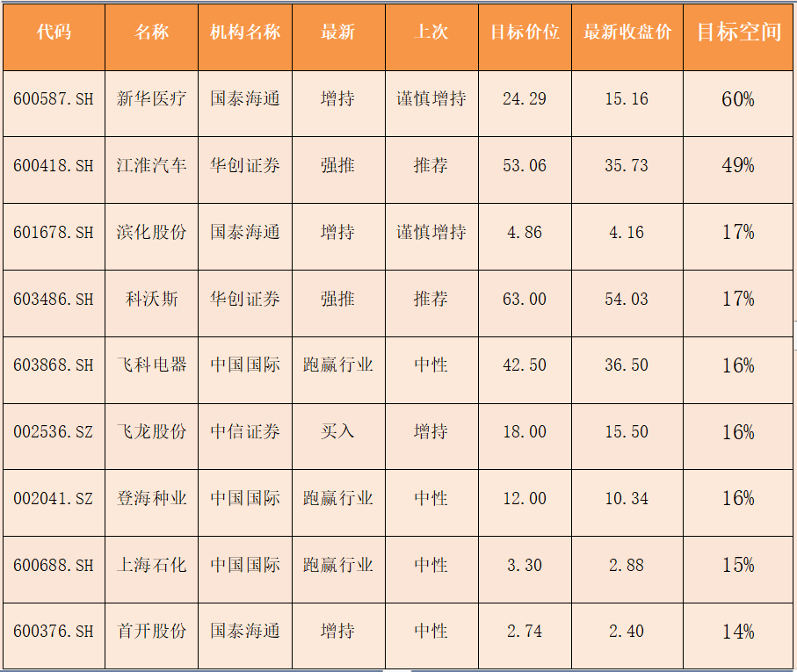This screenshot has width=797, height=672.
Task: Click the 登海种业 name cell
Action: click(152, 498)
